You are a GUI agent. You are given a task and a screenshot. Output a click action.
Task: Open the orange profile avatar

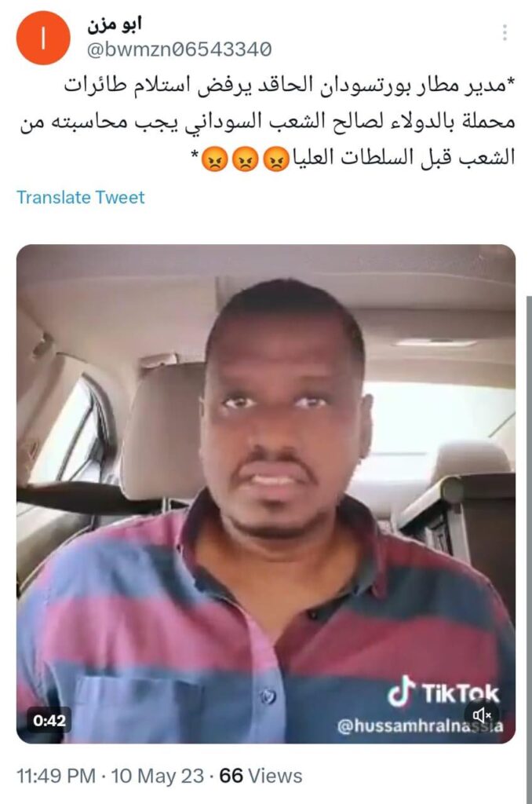point(43,38)
